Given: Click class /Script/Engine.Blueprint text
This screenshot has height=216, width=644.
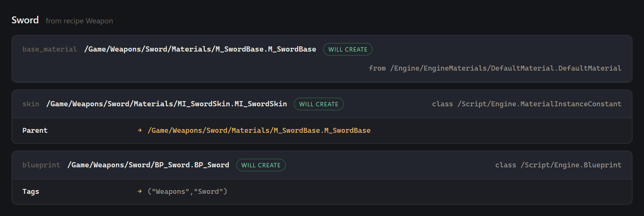Looking at the screenshot, I should pyautogui.click(x=558, y=165).
